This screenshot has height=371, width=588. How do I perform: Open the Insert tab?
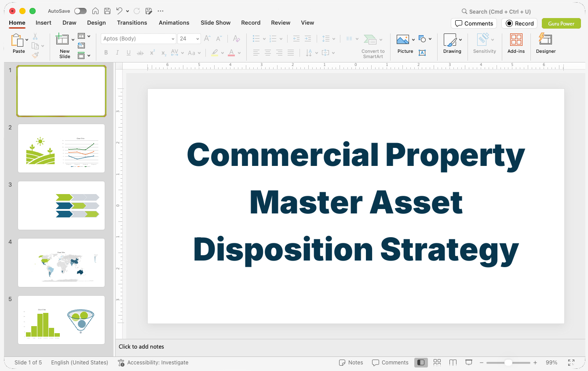coord(44,22)
